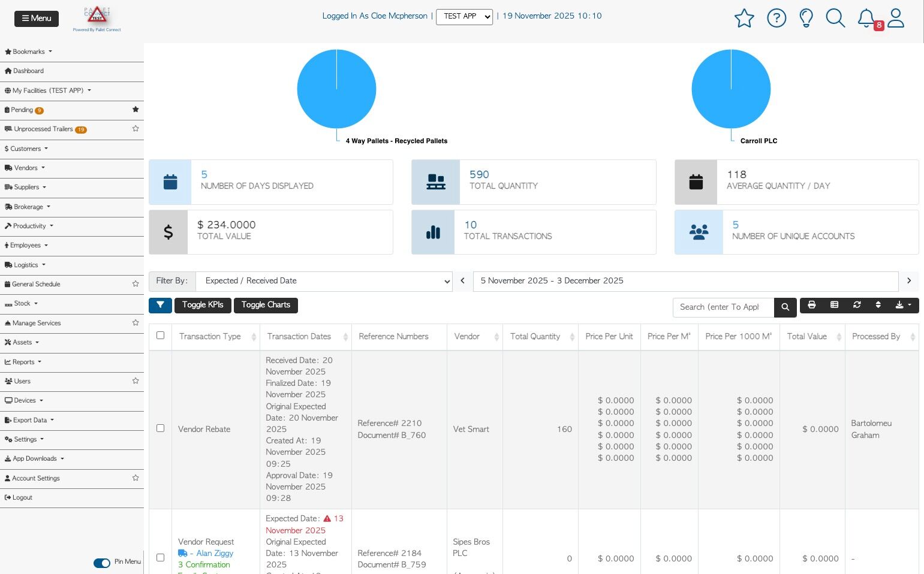Refresh the table with the refresh icon

(x=857, y=305)
